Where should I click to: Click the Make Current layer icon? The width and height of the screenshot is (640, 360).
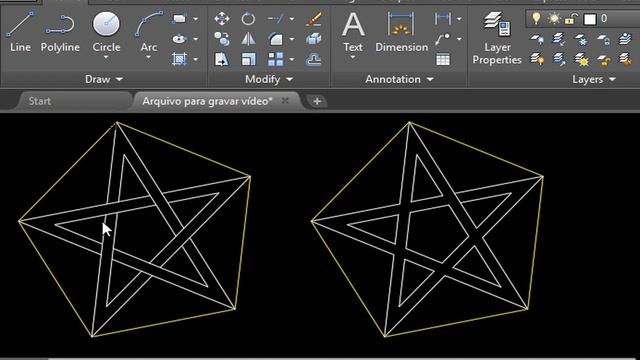[x=625, y=39]
